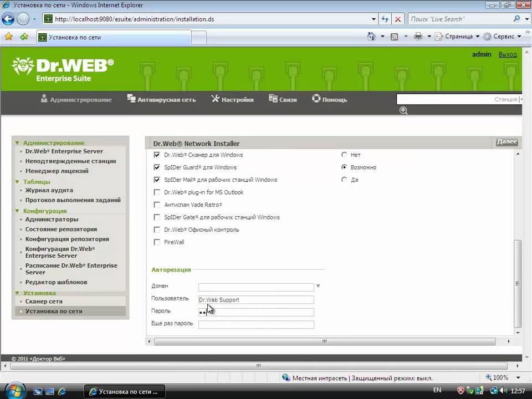Click the RSS feeds icon
The height and width of the screenshot is (399, 532).
[394, 37]
